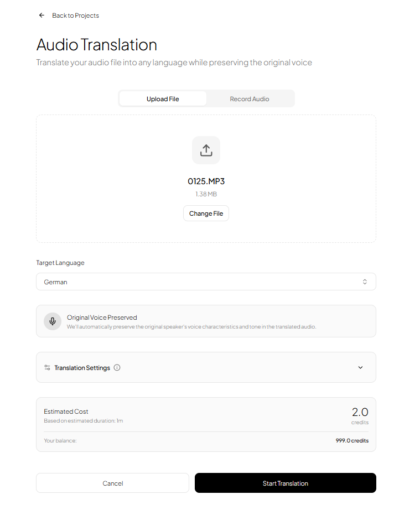Select the microphone icon in Original Voice Preserved
Image resolution: width=420 pixels, height=505 pixels.
(x=53, y=321)
